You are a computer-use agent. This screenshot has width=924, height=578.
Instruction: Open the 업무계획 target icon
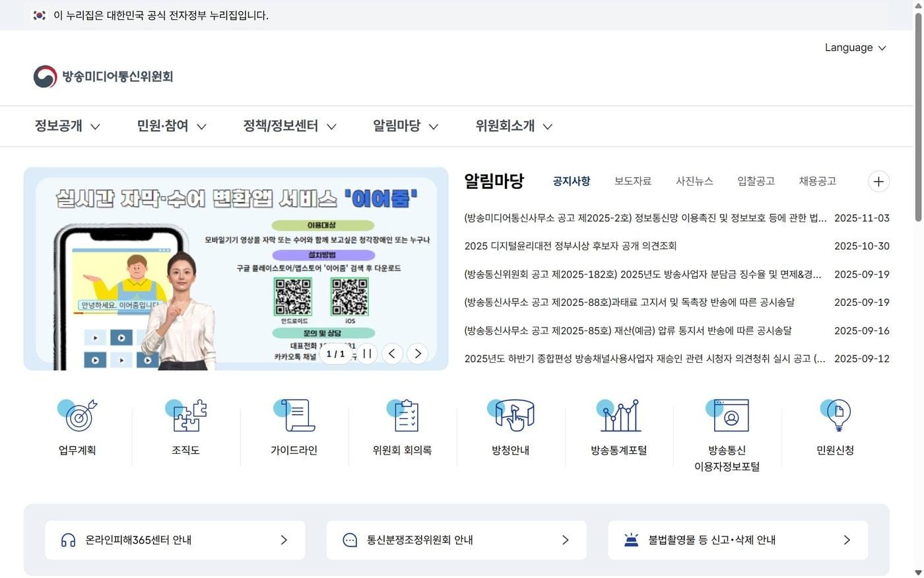click(x=77, y=416)
